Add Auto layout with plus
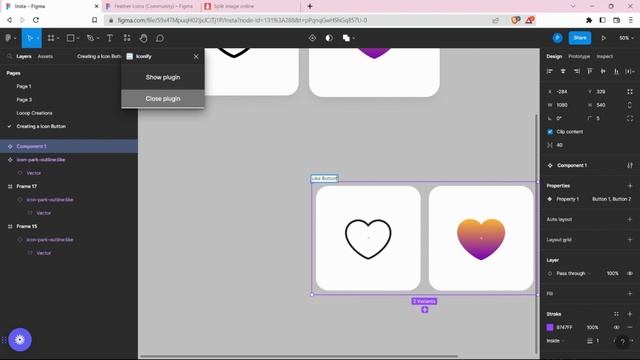This screenshot has height=360, width=640. point(630,219)
